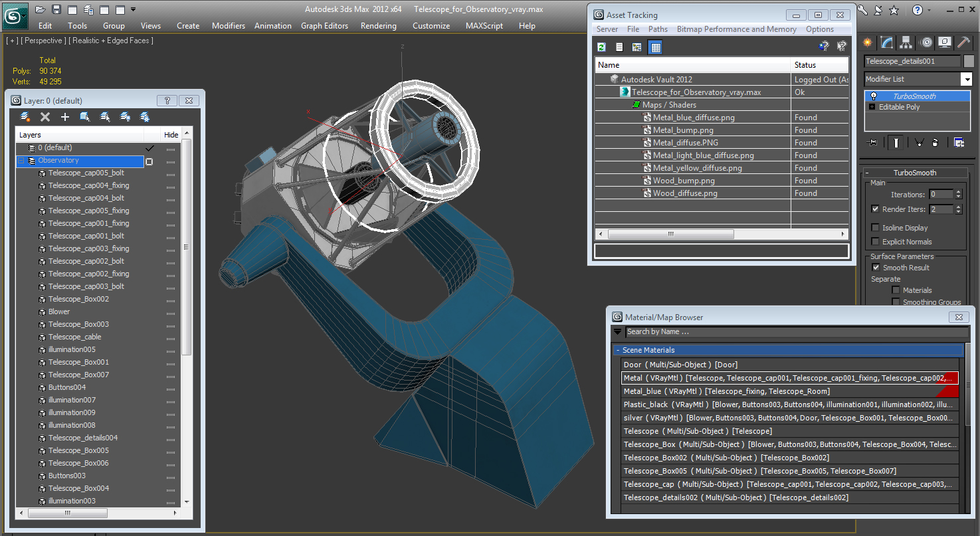Open quick access toolbar dropdown arrow
980x536 pixels.
[x=134, y=9]
